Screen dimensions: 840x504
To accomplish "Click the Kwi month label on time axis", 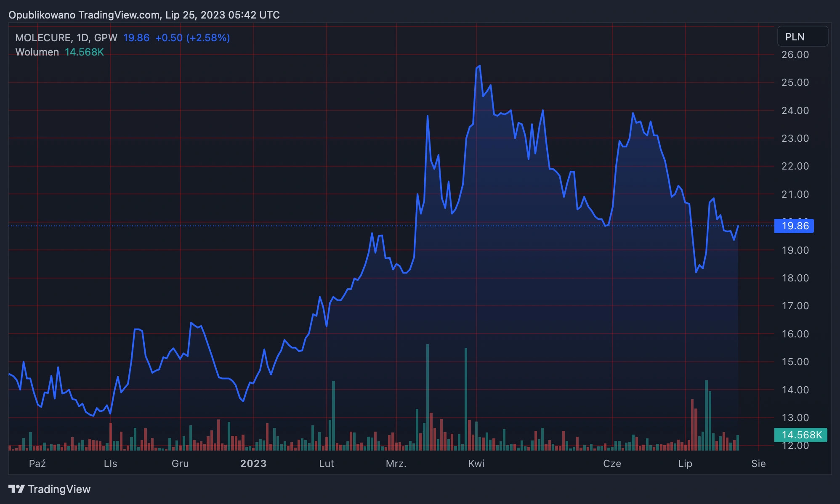I will [x=476, y=464].
